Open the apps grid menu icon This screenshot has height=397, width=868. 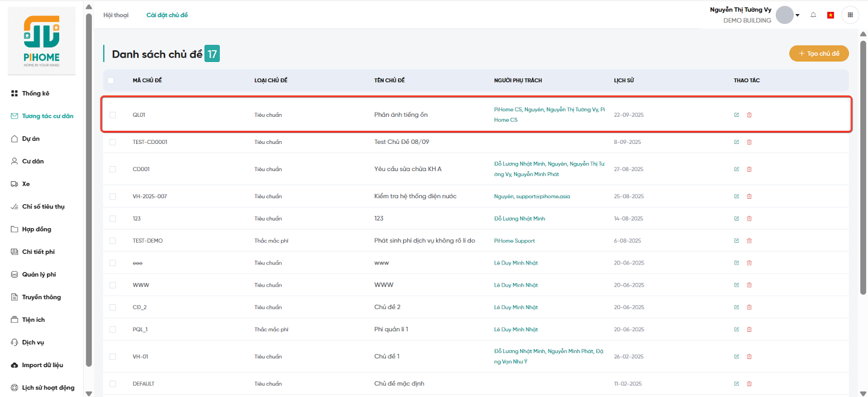coord(850,15)
